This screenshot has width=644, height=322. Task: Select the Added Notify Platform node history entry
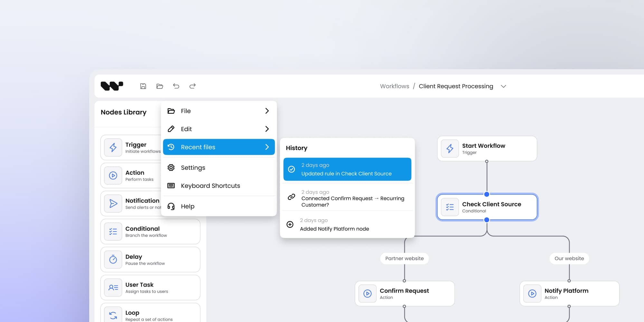click(347, 224)
